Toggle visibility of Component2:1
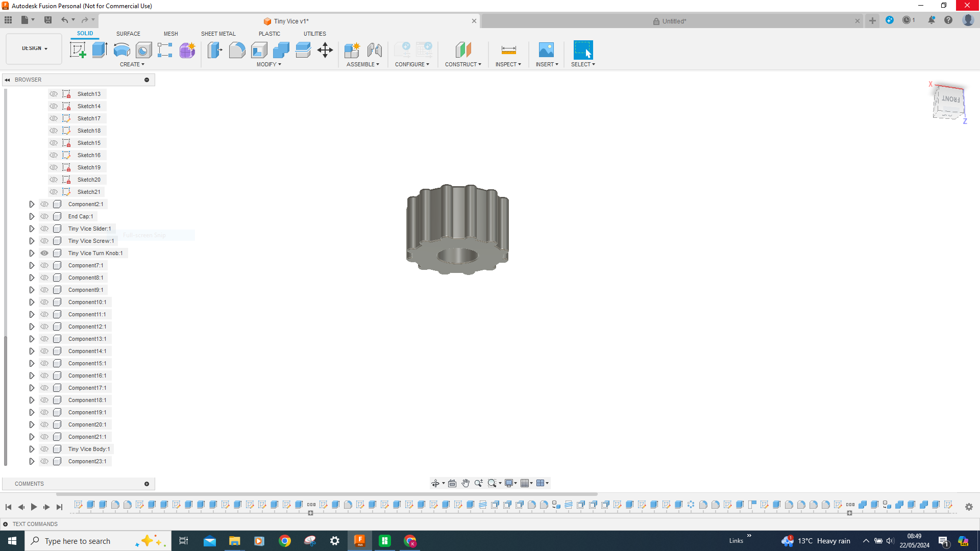Screen dimensions: 980x551 tap(44, 204)
